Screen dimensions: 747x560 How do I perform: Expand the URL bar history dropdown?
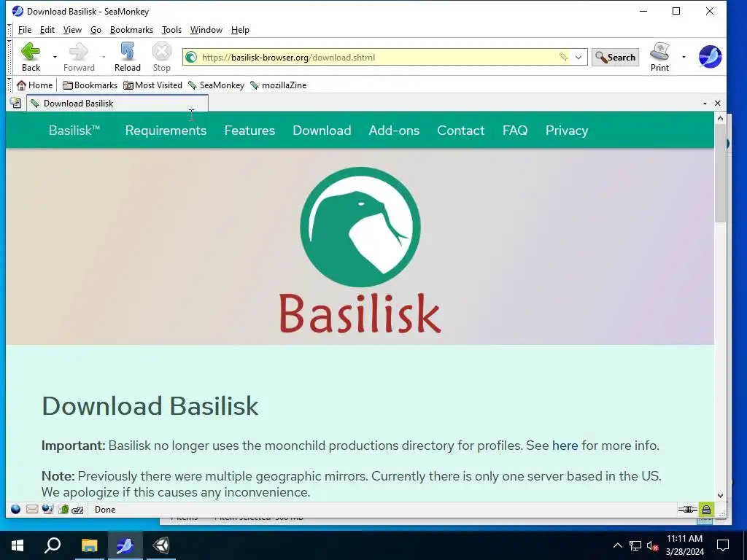pyautogui.click(x=578, y=57)
